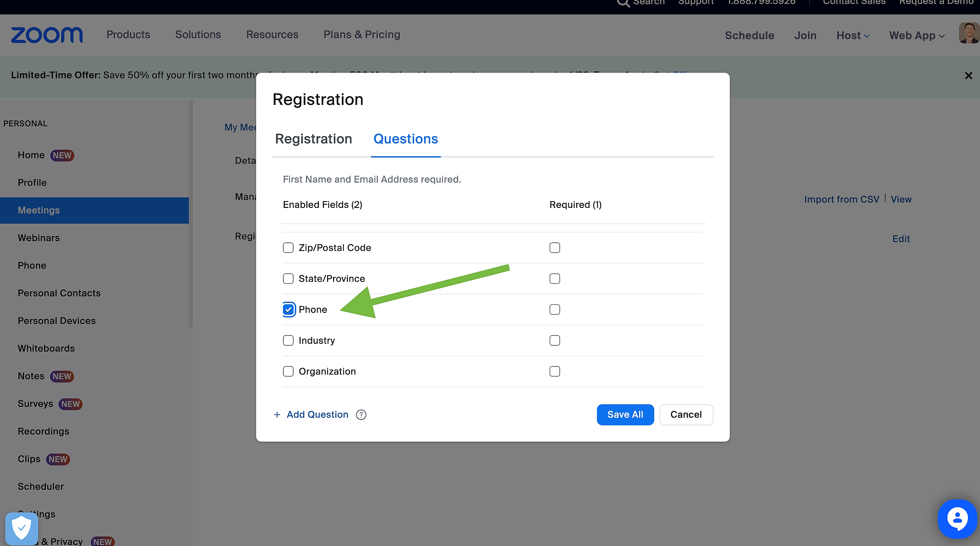
Task: Click the Save All button
Action: tap(625, 415)
